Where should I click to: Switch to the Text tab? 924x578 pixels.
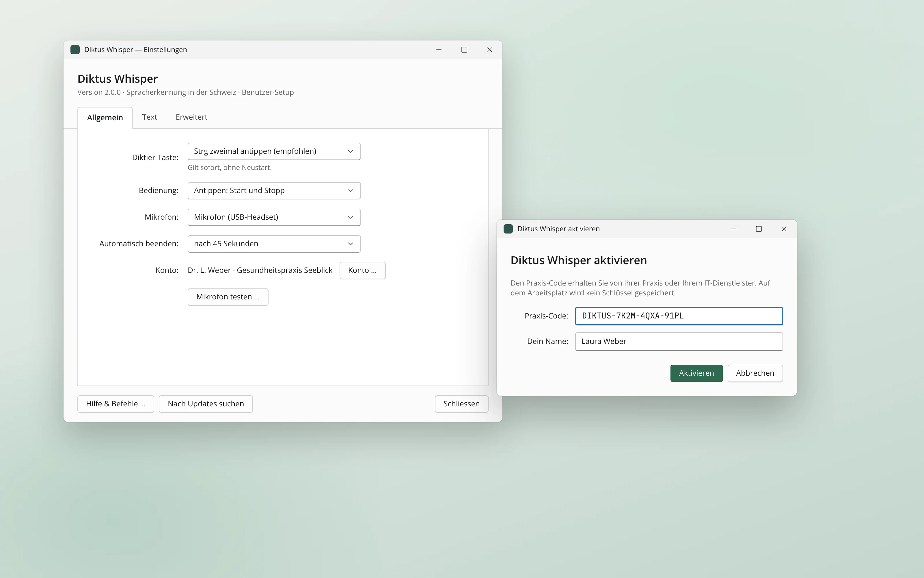(150, 117)
